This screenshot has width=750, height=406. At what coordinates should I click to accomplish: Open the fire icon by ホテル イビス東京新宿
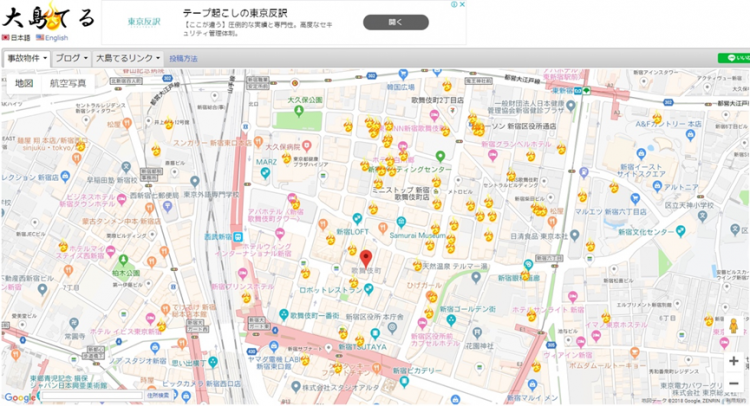tap(162, 326)
